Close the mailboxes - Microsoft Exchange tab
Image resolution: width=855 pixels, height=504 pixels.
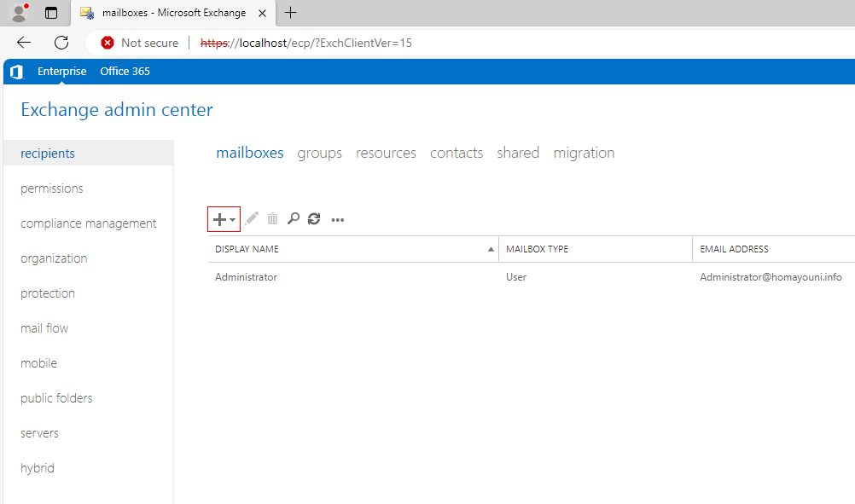pyautogui.click(x=262, y=13)
